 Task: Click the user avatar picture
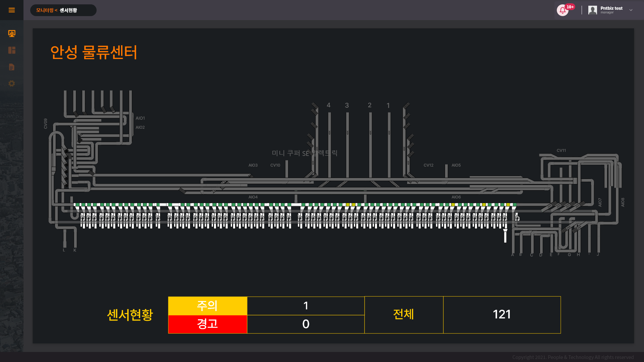tap(593, 10)
